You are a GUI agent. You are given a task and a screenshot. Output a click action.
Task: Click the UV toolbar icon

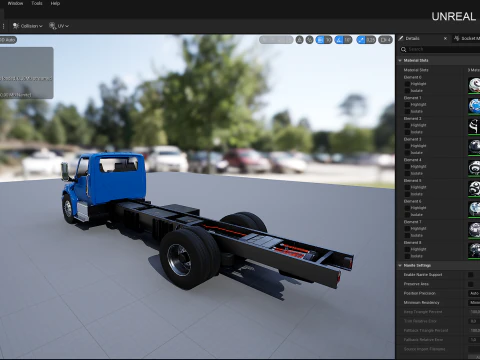coord(53,26)
